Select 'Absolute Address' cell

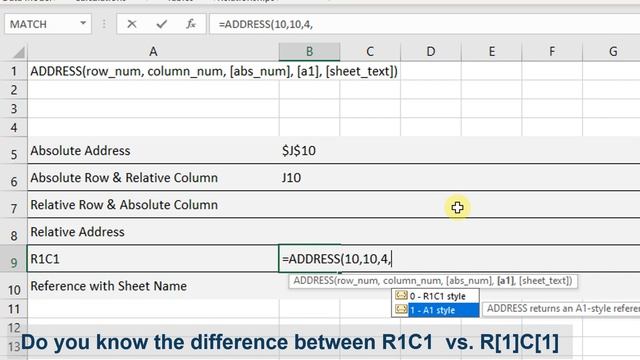point(153,150)
